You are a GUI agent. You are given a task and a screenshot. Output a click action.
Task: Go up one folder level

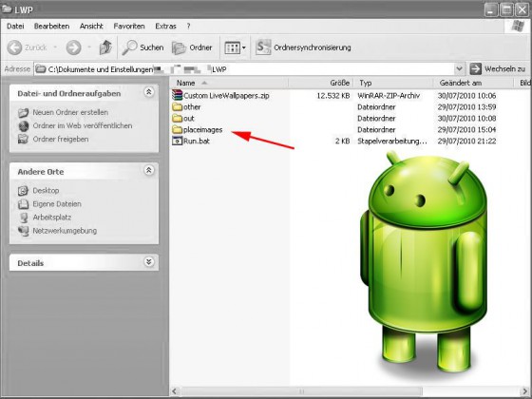coord(105,47)
